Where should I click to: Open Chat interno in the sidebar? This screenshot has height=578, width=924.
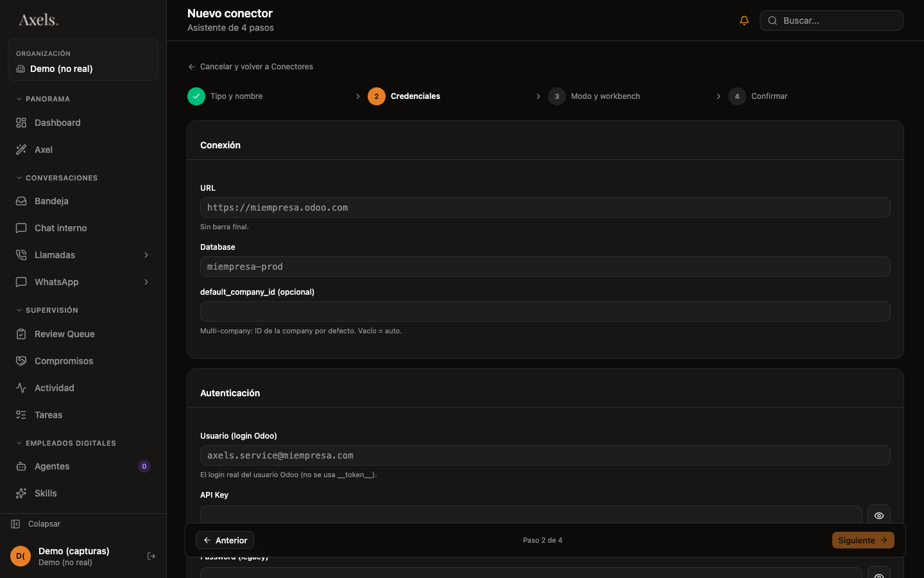[x=83, y=228]
